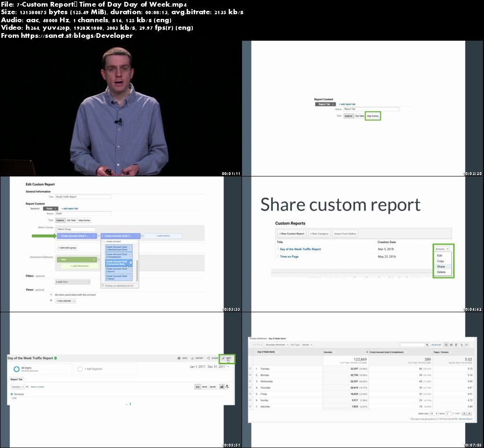This screenshot has height=448, width=484.
Task: Select All views associated with this account radio
Action: pos(51,294)
